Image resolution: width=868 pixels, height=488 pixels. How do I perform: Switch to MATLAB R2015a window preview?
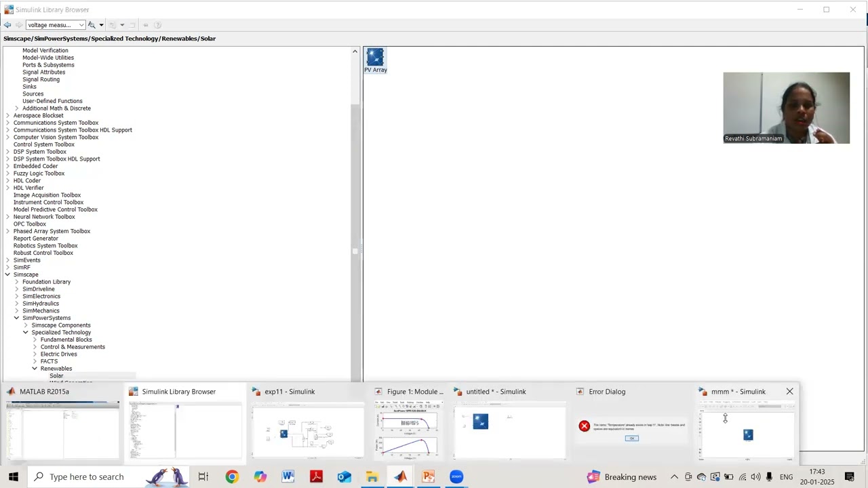[62, 423]
